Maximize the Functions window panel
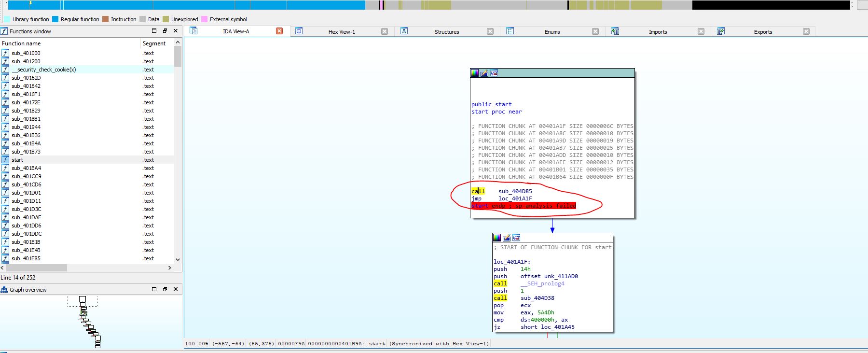Screen dimensions: 868x353 154,31
